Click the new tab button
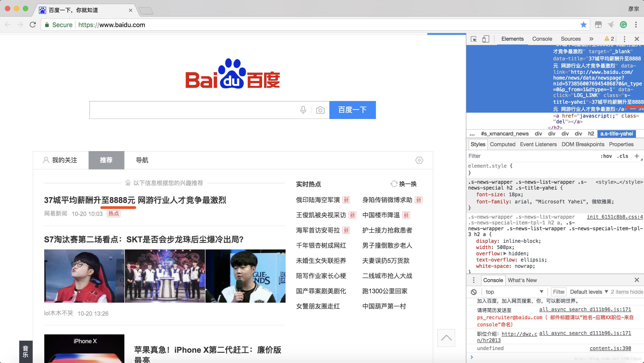The height and width of the screenshot is (363, 644). (x=146, y=11)
